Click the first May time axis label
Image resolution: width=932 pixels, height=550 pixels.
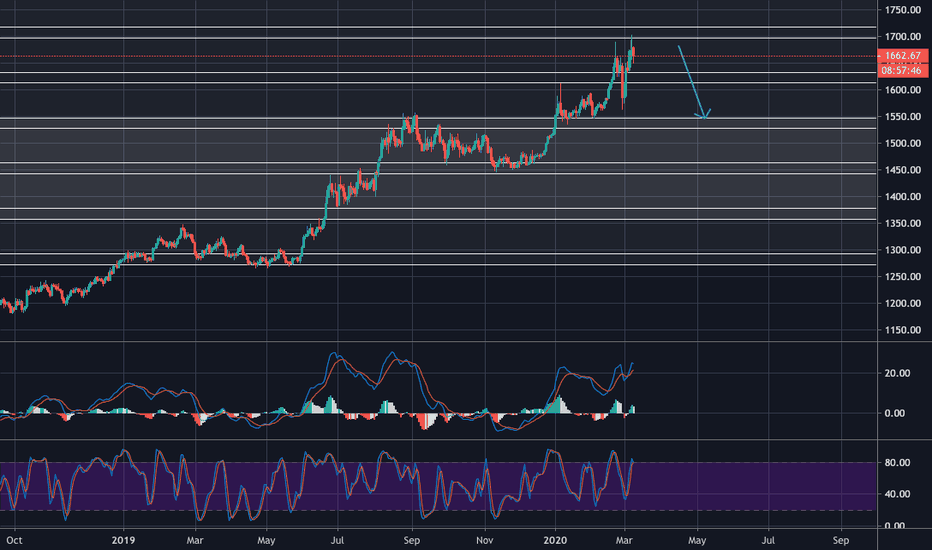(x=266, y=540)
